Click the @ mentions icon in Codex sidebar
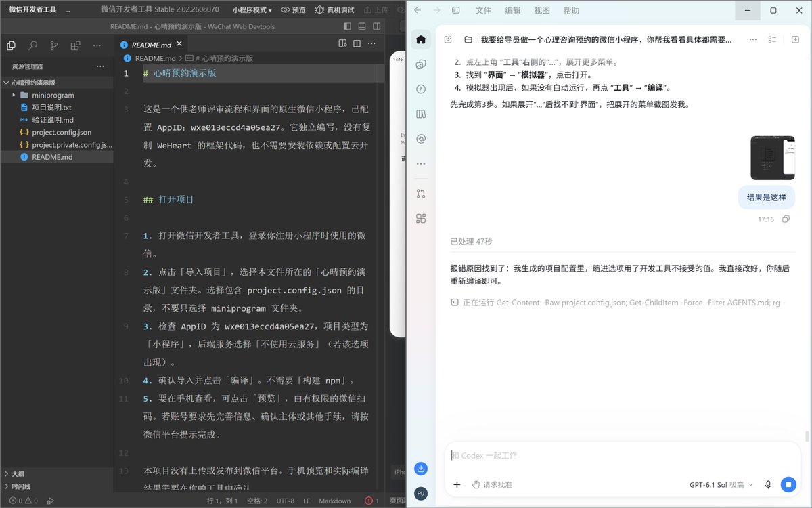 421,139
